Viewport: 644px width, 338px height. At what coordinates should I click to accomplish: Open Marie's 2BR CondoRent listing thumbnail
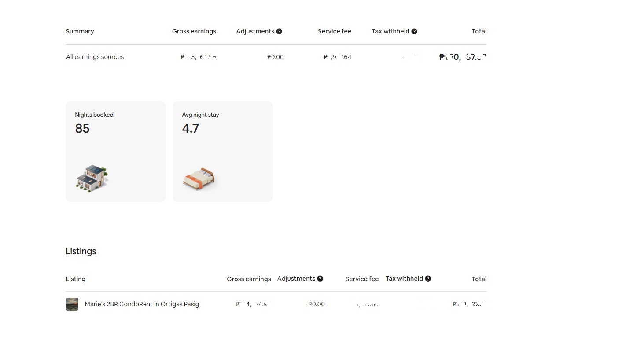[72, 304]
